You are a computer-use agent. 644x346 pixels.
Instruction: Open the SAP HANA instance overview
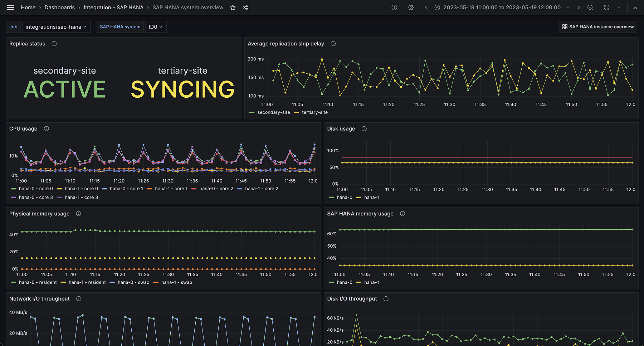click(x=597, y=26)
